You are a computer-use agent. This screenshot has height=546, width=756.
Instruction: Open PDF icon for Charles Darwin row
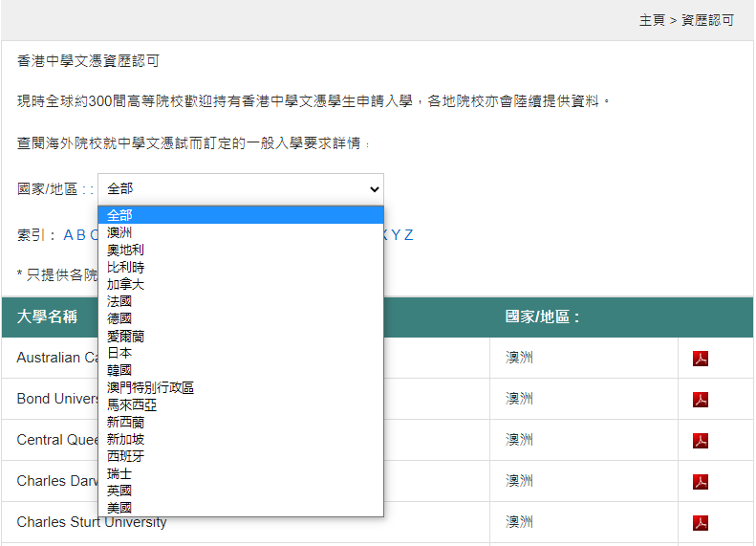[x=700, y=481]
